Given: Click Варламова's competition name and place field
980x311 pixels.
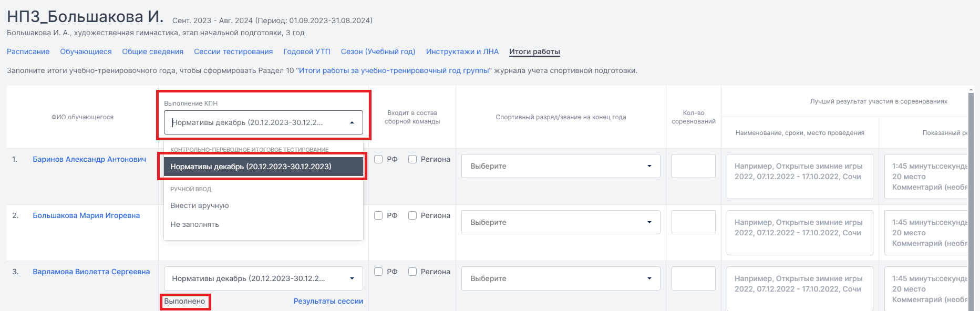Looking at the screenshot, I should (800, 288).
